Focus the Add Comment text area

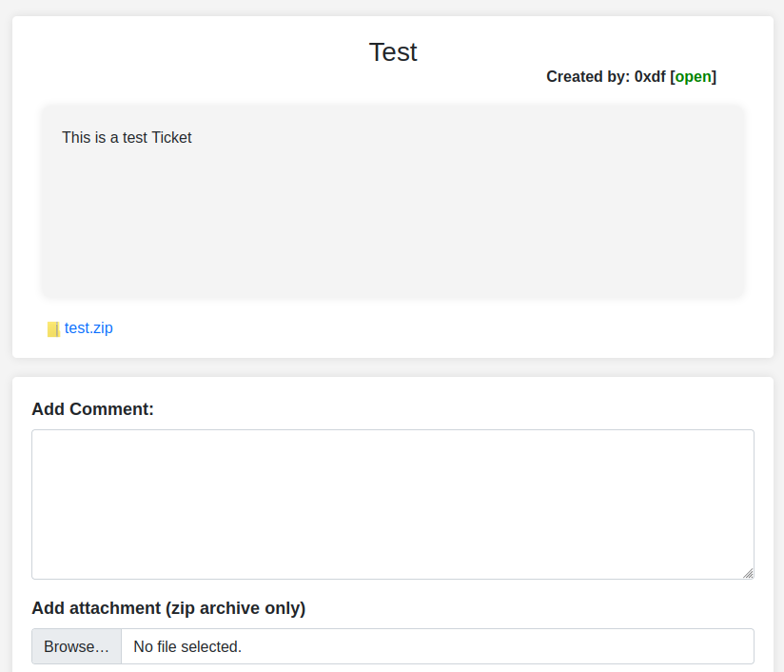pyautogui.click(x=392, y=504)
